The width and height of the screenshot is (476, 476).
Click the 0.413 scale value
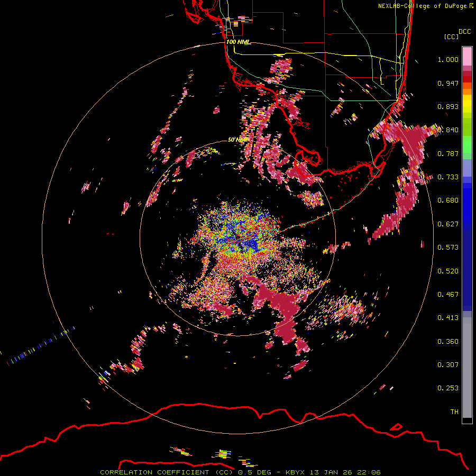tap(448, 318)
